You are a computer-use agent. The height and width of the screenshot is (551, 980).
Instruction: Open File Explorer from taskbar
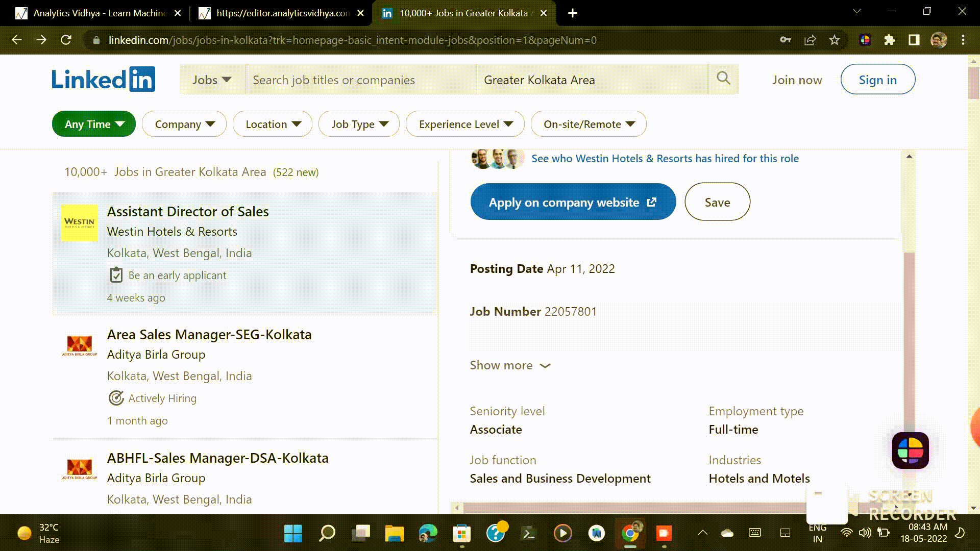pyautogui.click(x=394, y=534)
